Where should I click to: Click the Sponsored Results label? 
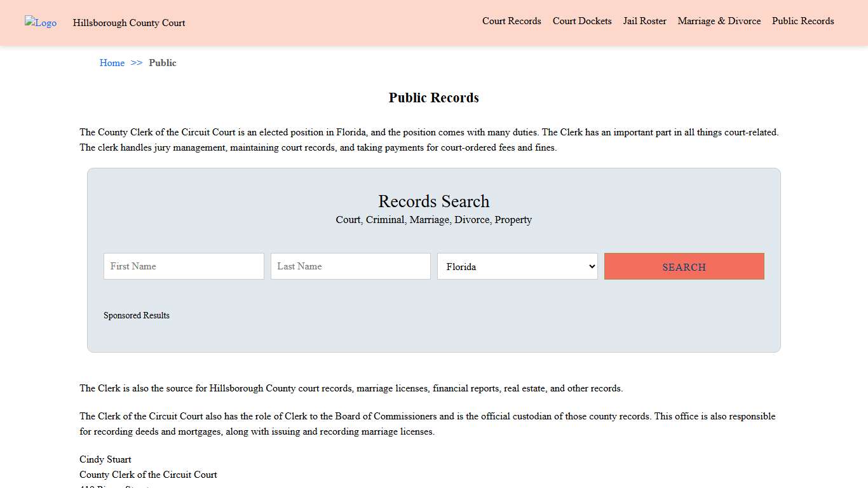click(x=137, y=315)
